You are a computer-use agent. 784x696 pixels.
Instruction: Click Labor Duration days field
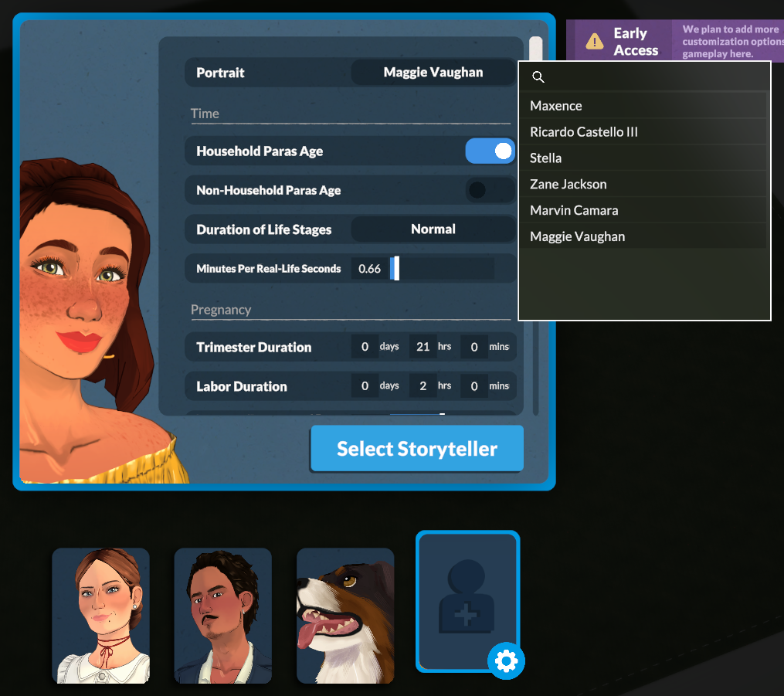coord(365,386)
